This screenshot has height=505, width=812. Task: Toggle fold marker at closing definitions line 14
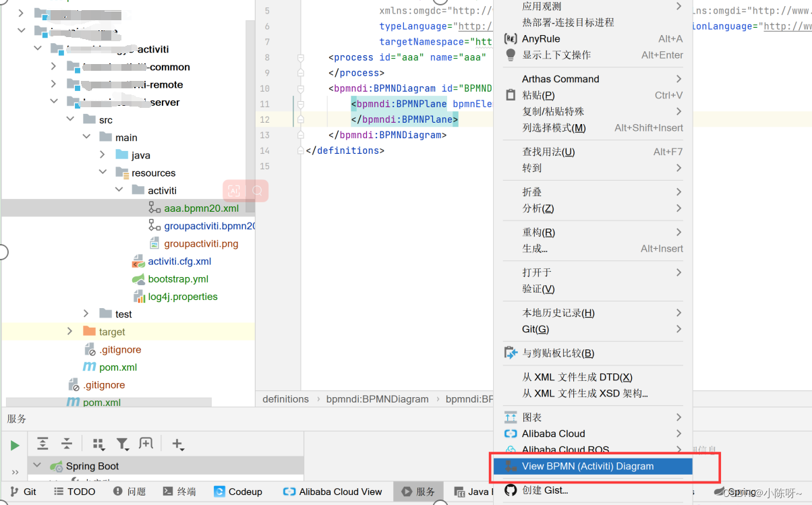301,150
